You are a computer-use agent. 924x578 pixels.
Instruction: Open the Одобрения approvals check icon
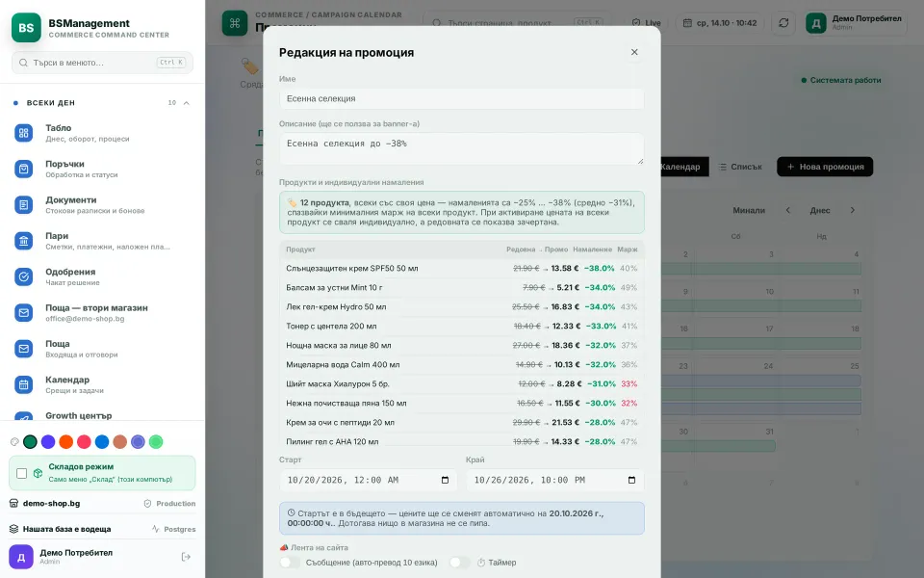(23, 276)
